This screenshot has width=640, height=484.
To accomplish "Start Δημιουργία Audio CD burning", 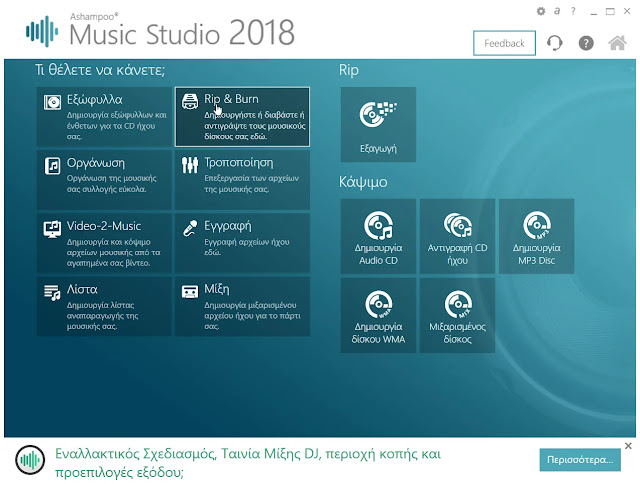I will tap(378, 236).
